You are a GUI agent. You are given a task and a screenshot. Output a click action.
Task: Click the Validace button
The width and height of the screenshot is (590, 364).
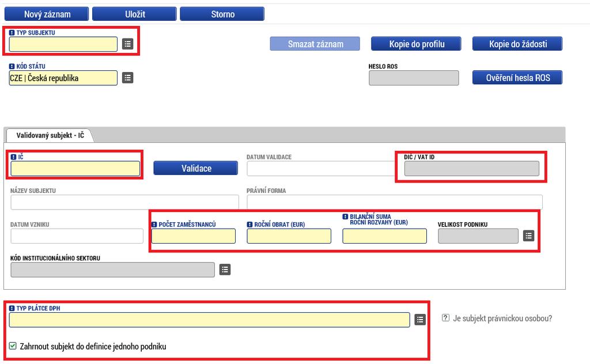click(196, 168)
